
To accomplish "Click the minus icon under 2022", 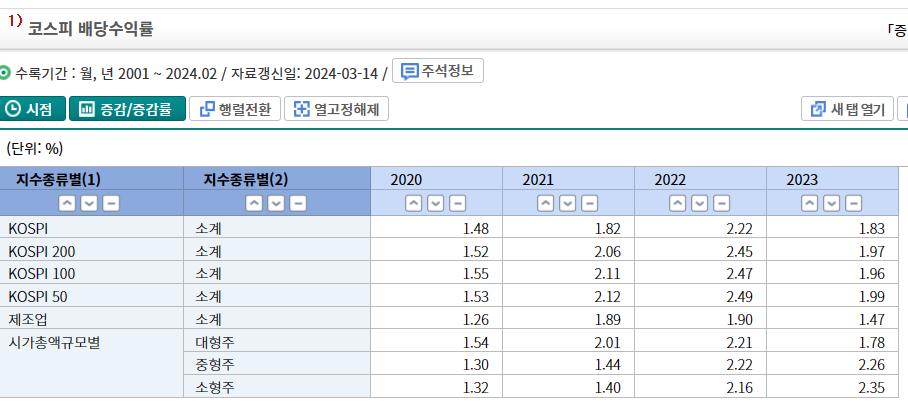I will [x=722, y=203].
